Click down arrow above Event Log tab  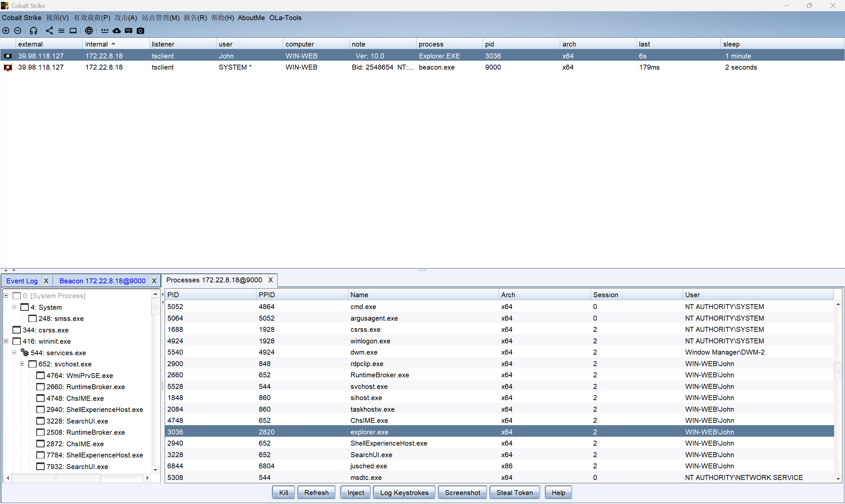(x=14, y=270)
